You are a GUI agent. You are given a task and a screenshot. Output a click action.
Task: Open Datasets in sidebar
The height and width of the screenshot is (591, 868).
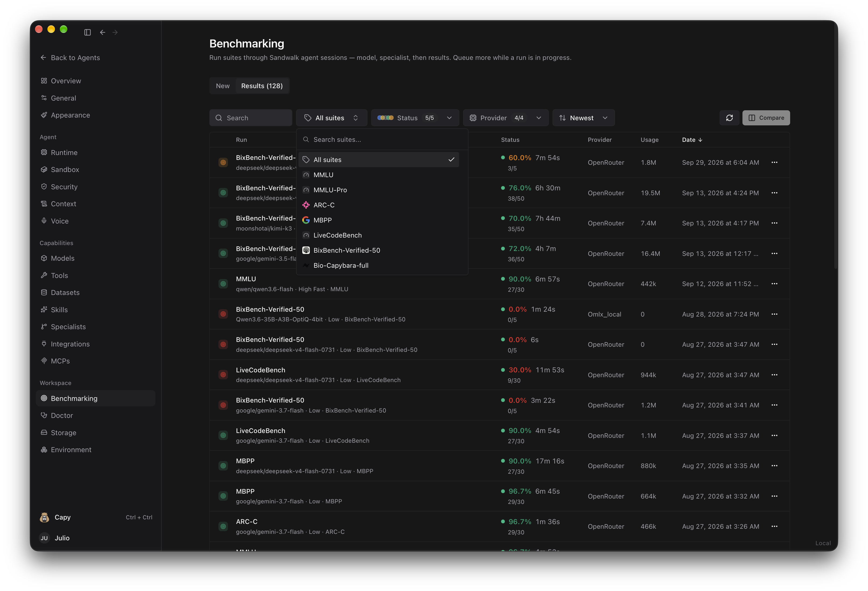click(95, 293)
